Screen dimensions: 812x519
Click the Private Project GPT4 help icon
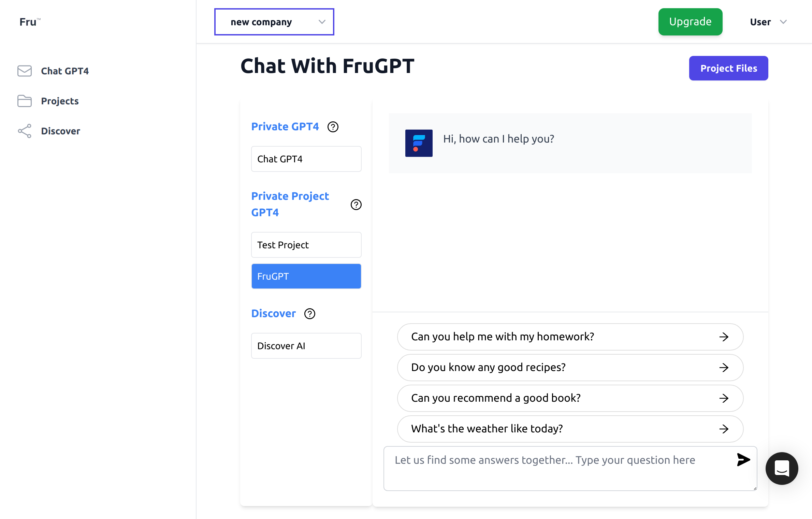click(x=356, y=204)
